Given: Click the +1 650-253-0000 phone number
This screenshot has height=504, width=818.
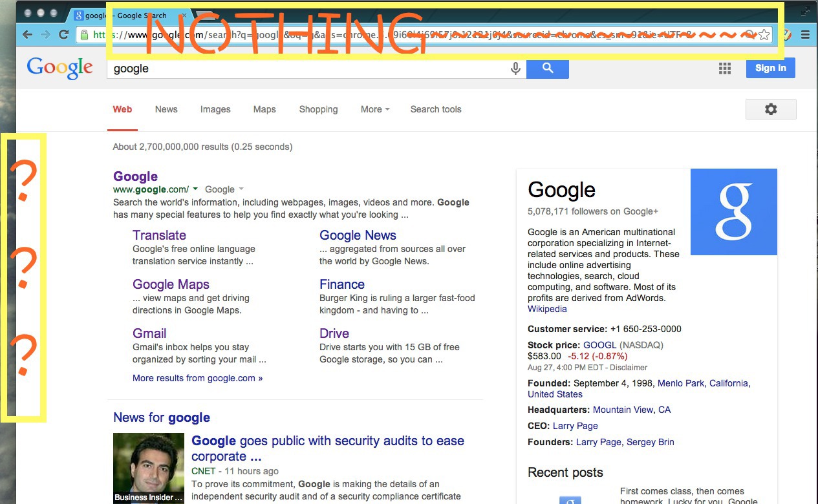Looking at the screenshot, I should (645, 329).
